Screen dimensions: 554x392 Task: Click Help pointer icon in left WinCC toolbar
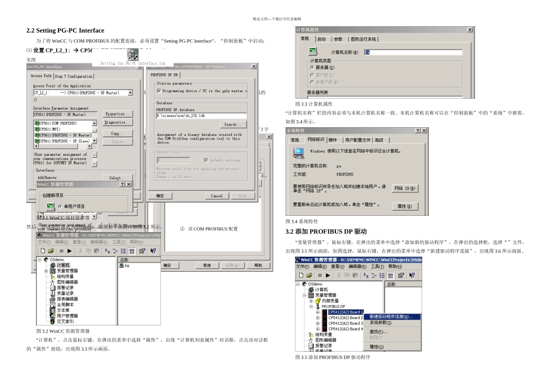point(153,251)
